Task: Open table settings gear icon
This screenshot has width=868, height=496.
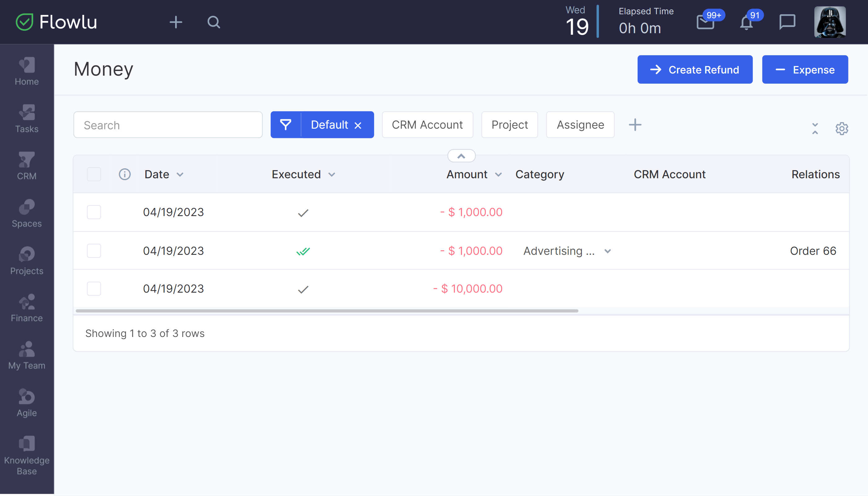Action: 841,129
